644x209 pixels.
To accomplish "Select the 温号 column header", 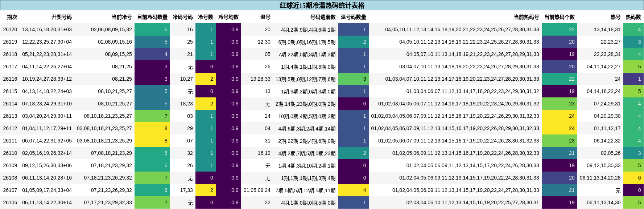I will point(265,17).
